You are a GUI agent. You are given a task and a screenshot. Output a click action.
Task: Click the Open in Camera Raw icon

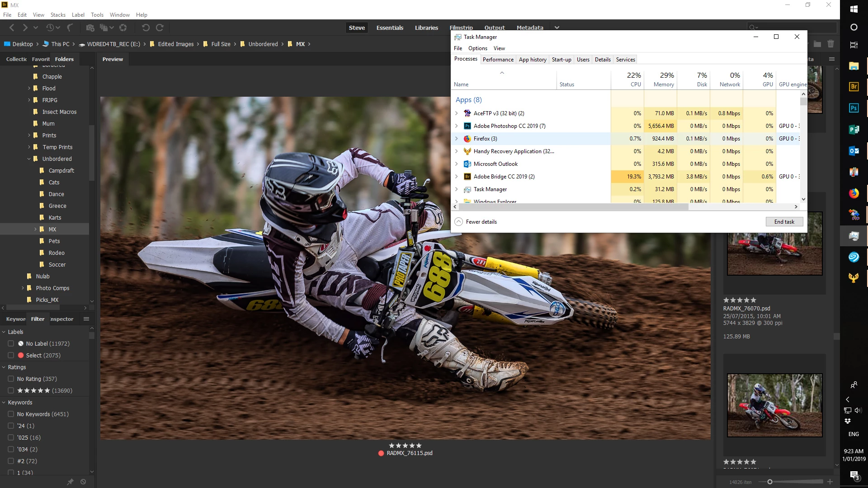pyautogui.click(x=123, y=28)
